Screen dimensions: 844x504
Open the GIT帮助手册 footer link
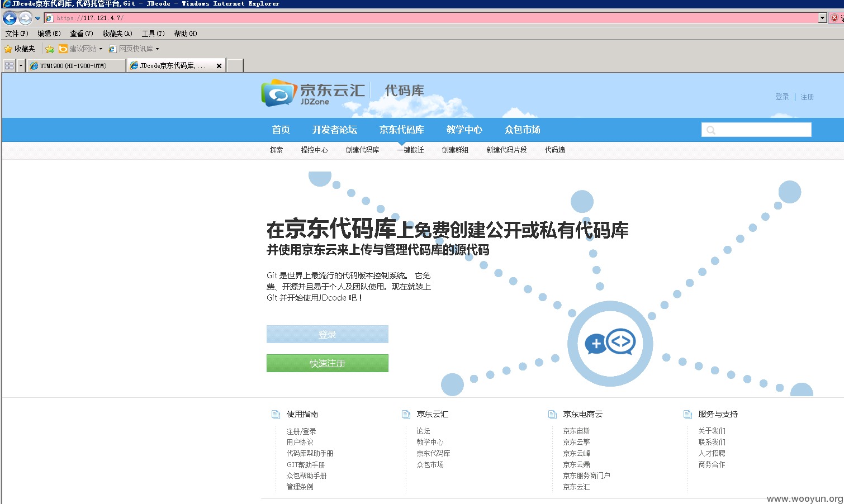point(306,465)
